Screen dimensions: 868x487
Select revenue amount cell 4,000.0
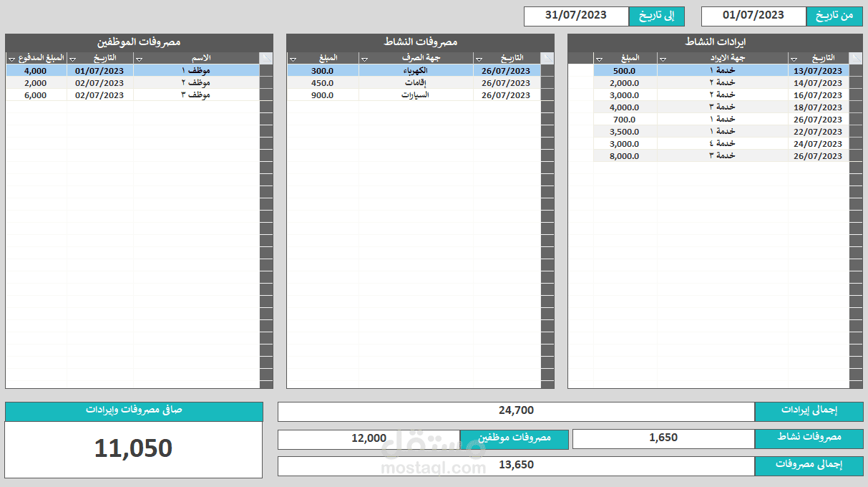[x=625, y=107]
